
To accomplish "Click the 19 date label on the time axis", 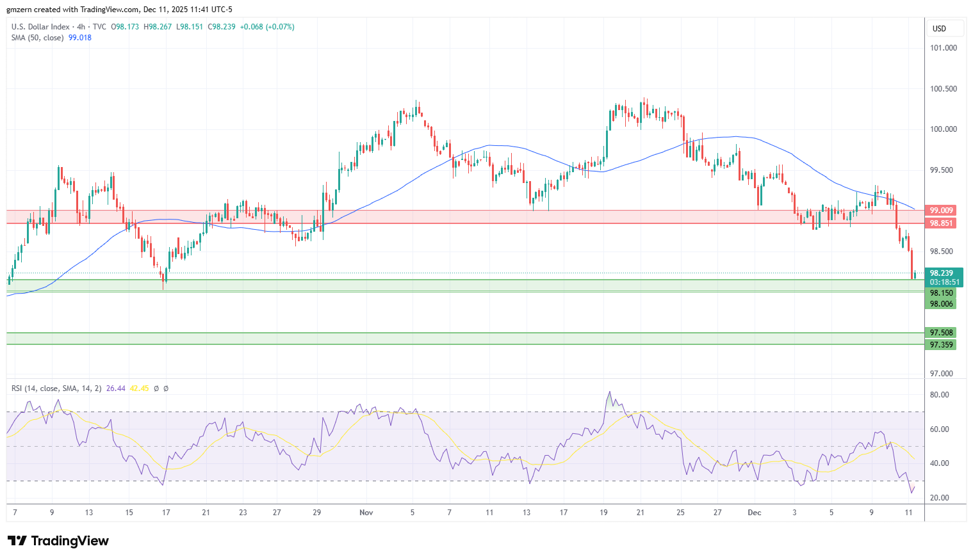I will [603, 513].
